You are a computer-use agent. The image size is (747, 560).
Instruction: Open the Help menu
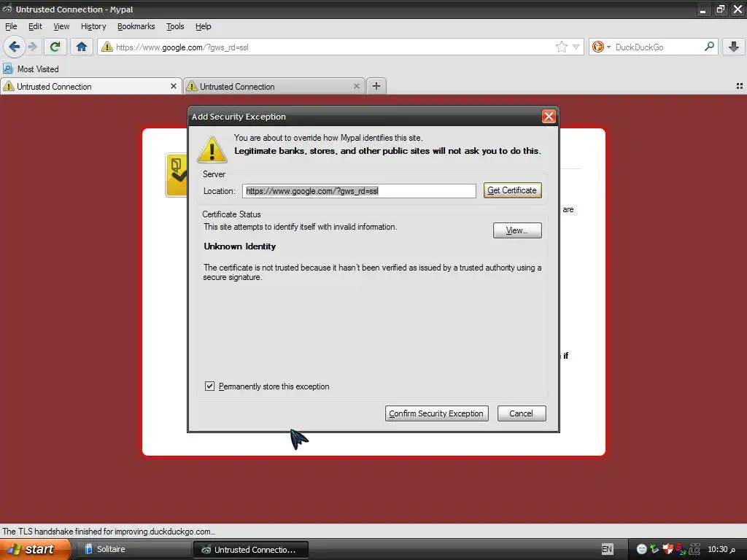click(203, 26)
